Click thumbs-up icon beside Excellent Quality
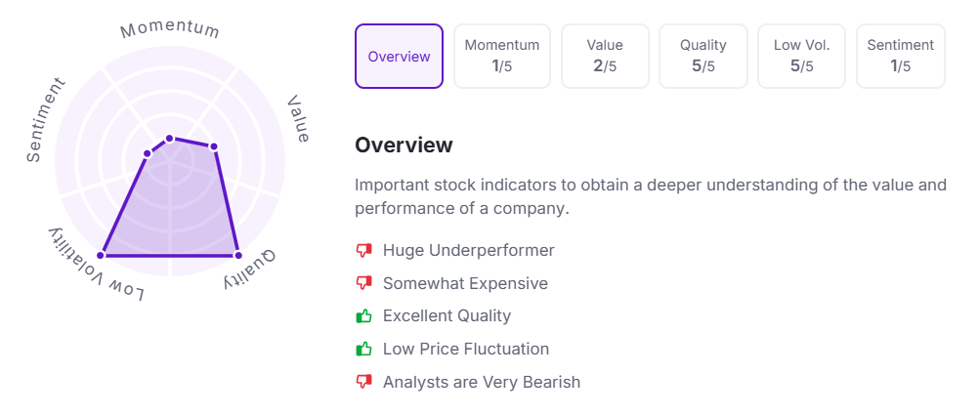The height and width of the screenshot is (416, 980). 364,316
